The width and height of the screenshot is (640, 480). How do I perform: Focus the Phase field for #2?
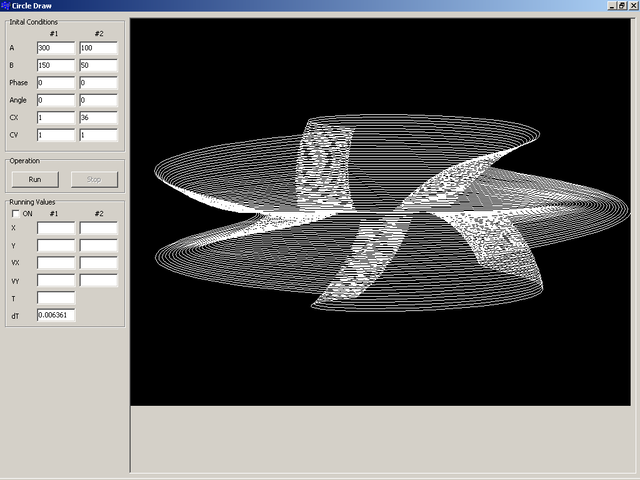[x=98, y=83]
